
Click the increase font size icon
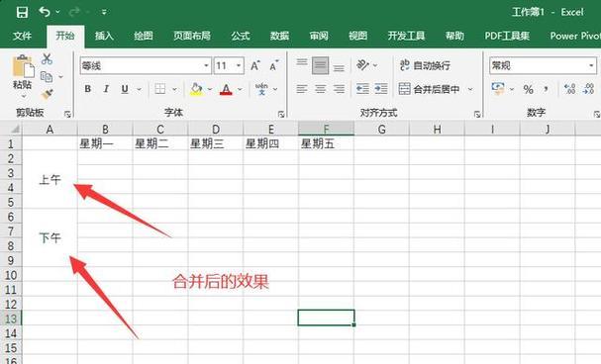pyautogui.click(x=255, y=66)
